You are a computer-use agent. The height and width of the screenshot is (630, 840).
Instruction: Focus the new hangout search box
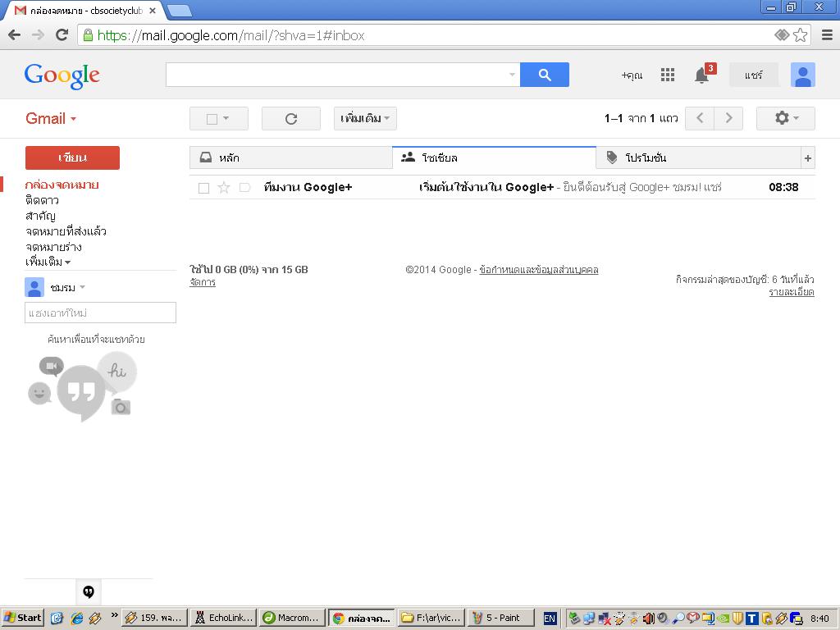[100, 313]
